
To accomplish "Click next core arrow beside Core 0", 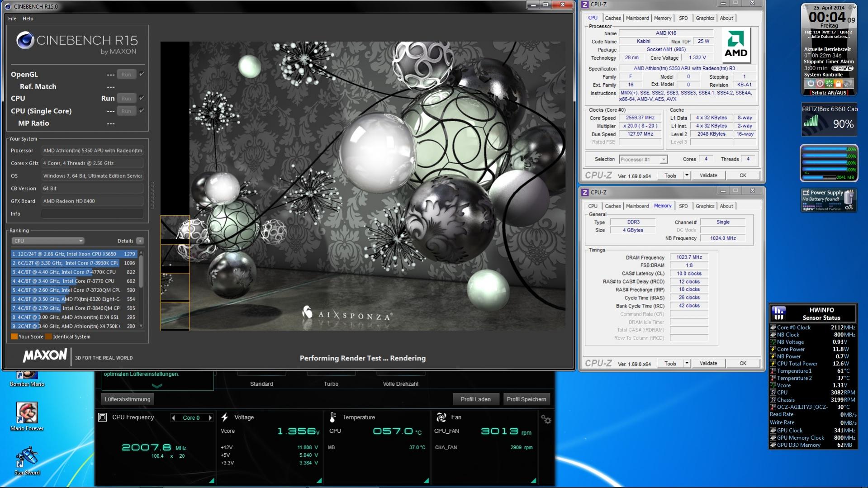I will tap(210, 418).
